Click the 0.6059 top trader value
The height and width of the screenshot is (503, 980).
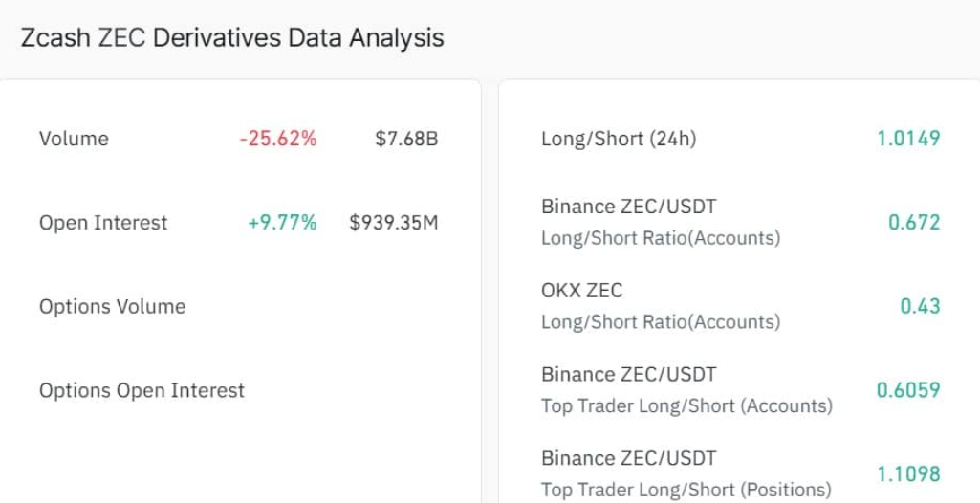tap(908, 390)
